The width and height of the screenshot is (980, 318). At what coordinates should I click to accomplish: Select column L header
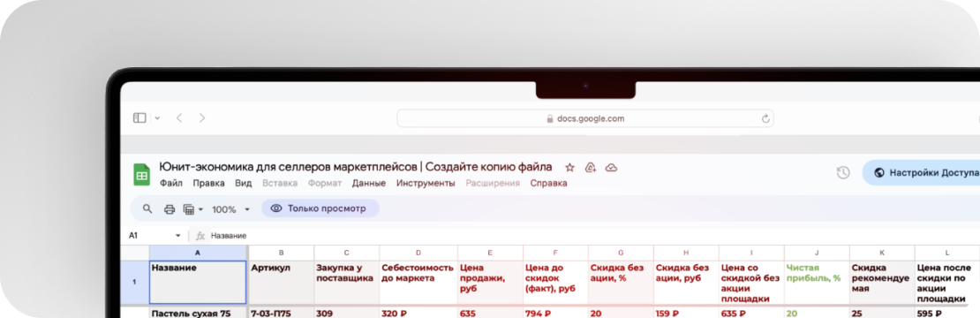pos(947,253)
